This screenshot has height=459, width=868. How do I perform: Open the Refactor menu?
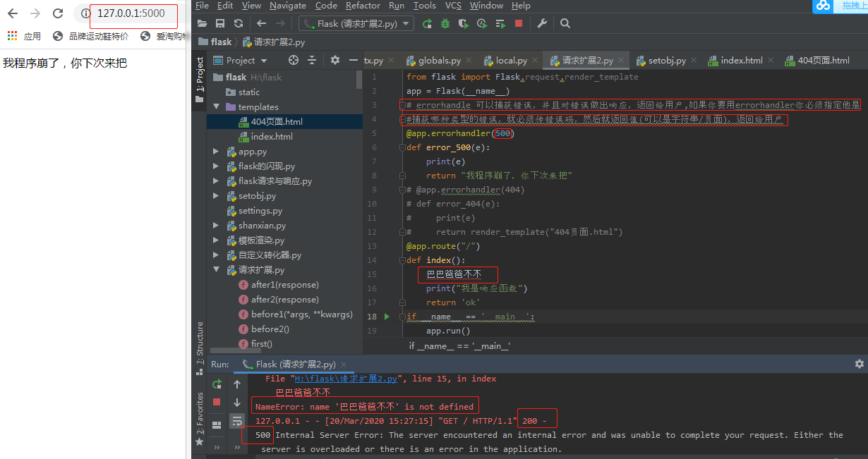coord(363,6)
